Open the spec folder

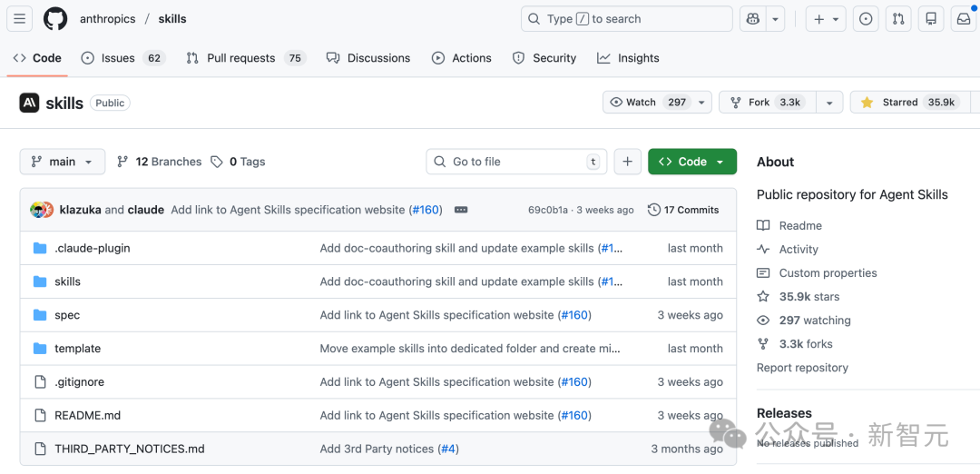67,314
